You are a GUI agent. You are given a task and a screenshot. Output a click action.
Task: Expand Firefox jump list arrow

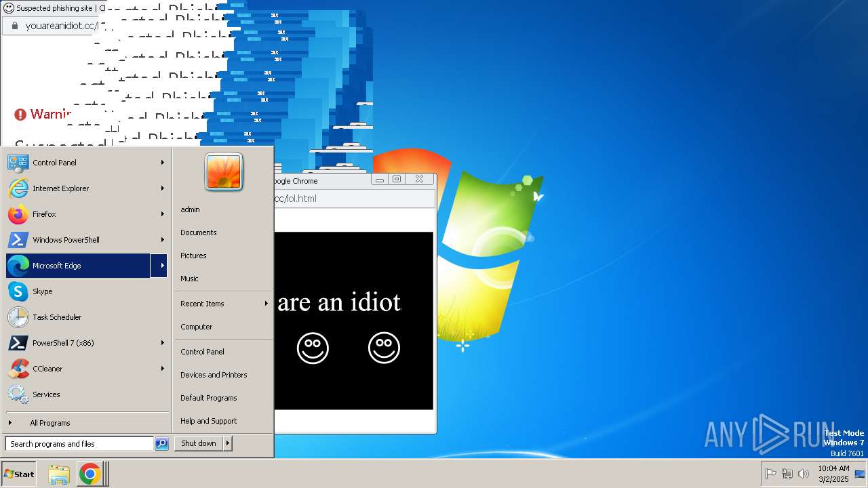163,214
